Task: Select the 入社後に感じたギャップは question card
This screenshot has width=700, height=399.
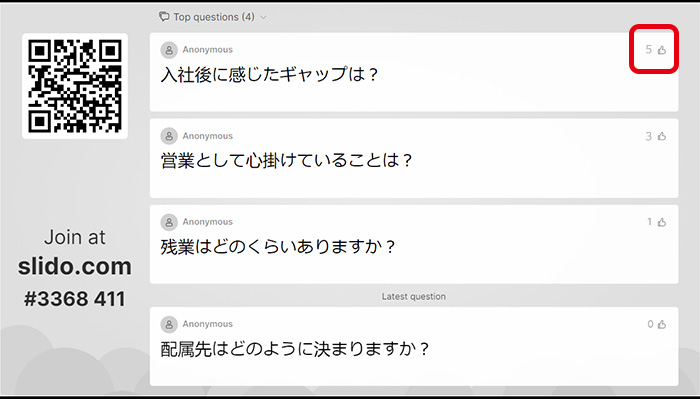Action: click(x=414, y=72)
